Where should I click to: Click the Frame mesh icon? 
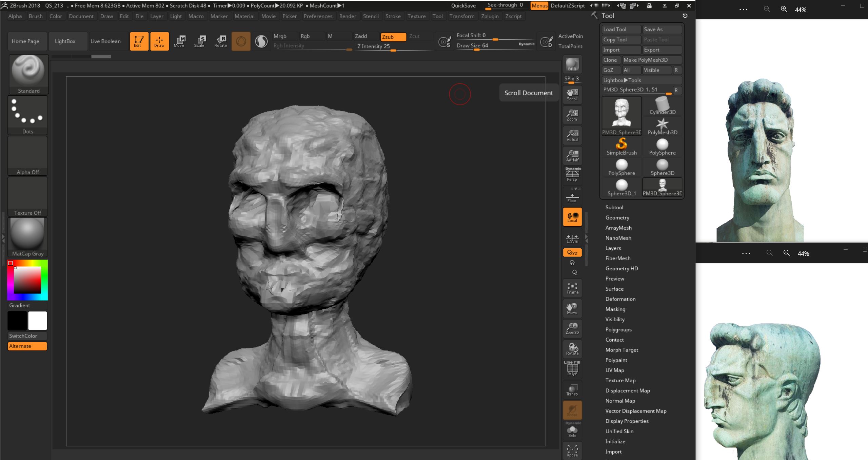pyautogui.click(x=572, y=288)
